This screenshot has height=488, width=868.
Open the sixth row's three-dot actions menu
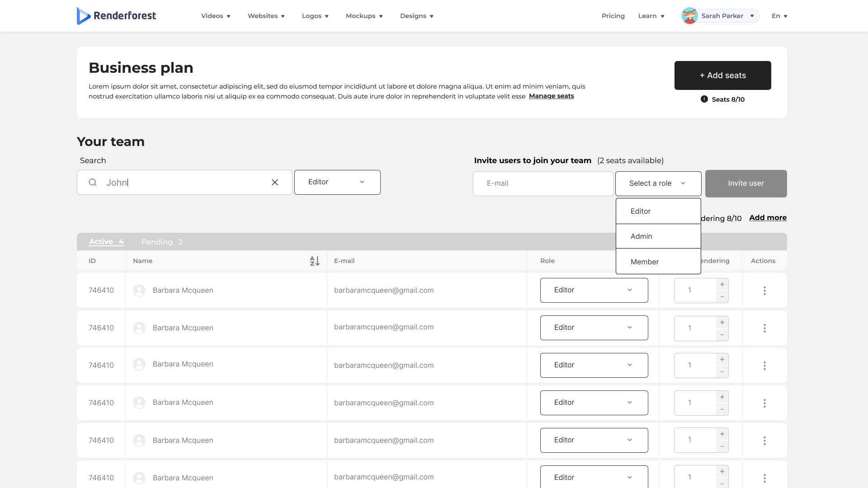[764, 478]
